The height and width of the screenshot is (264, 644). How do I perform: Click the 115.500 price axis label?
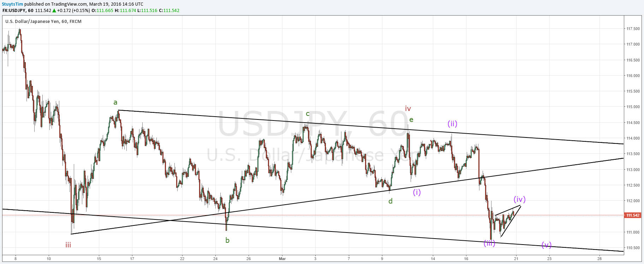click(x=633, y=91)
